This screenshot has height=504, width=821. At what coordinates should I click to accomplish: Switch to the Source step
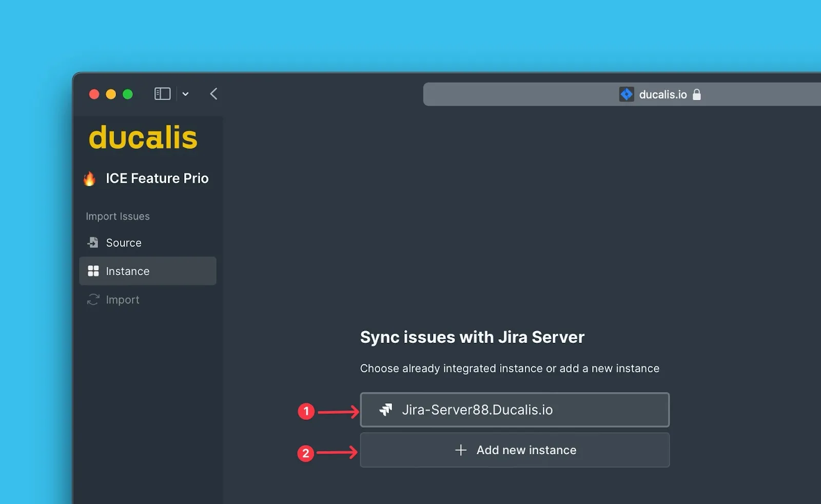pyautogui.click(x=123, y=242)
